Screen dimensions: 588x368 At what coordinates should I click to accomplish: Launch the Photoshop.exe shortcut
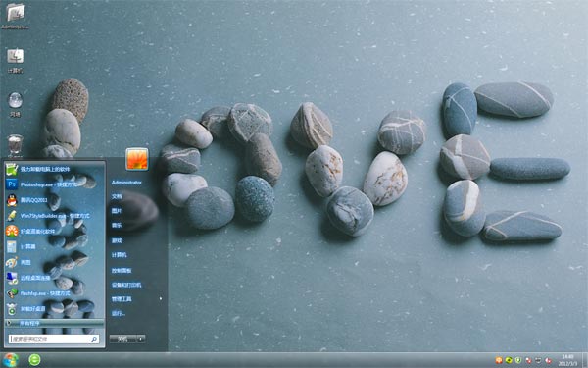[x=55, y=184]
